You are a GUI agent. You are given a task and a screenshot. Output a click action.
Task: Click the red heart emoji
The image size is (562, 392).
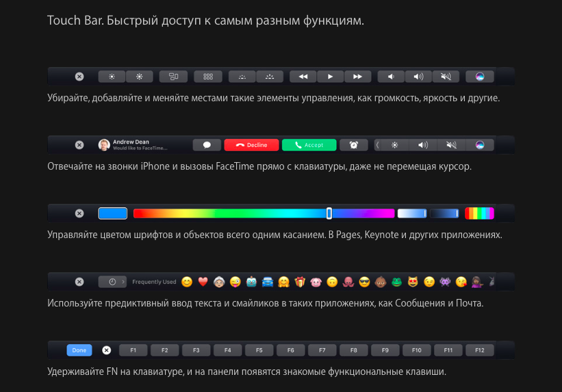click(x=203, y=282)
